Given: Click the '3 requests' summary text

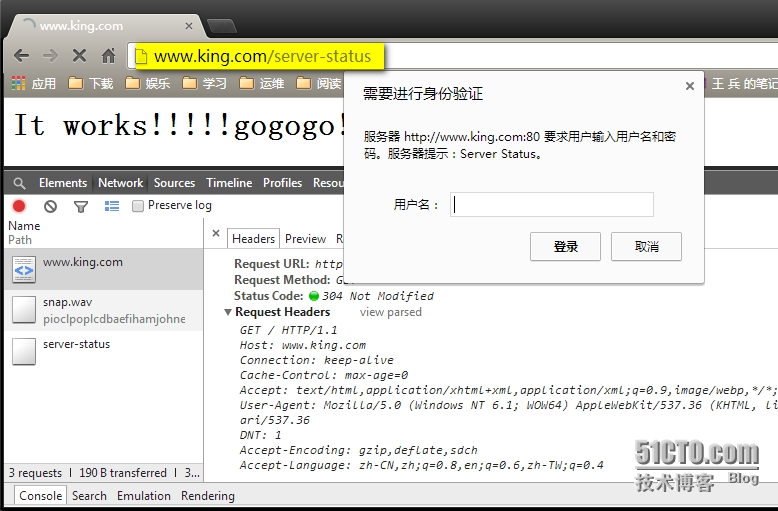Looking at the screenshot, I should click(x=35, y=473).
